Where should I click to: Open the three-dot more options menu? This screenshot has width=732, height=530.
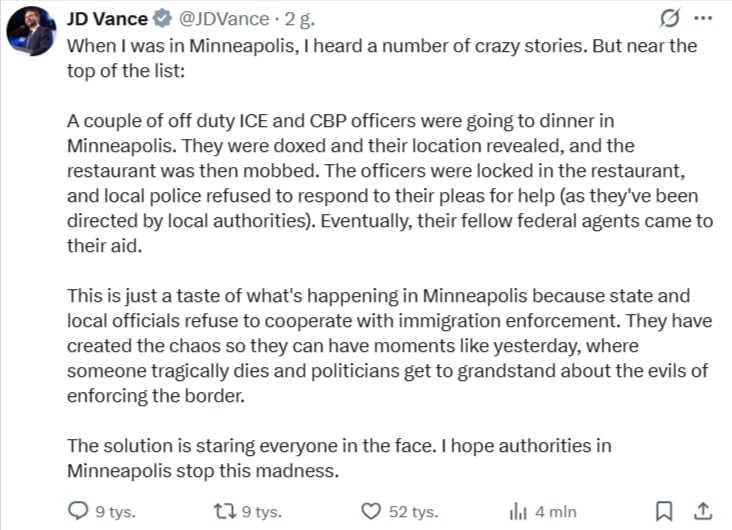pos(704,18)
